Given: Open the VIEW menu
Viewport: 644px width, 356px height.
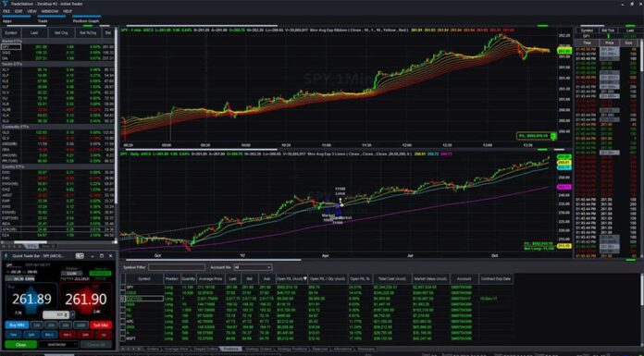Looking at the screenshot, I should pos(31,11).
